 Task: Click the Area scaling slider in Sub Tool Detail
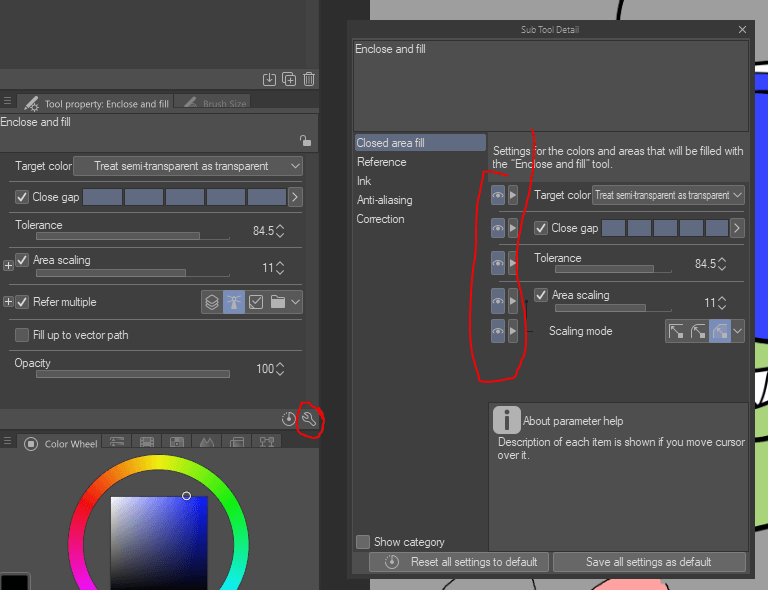(613, 308)
